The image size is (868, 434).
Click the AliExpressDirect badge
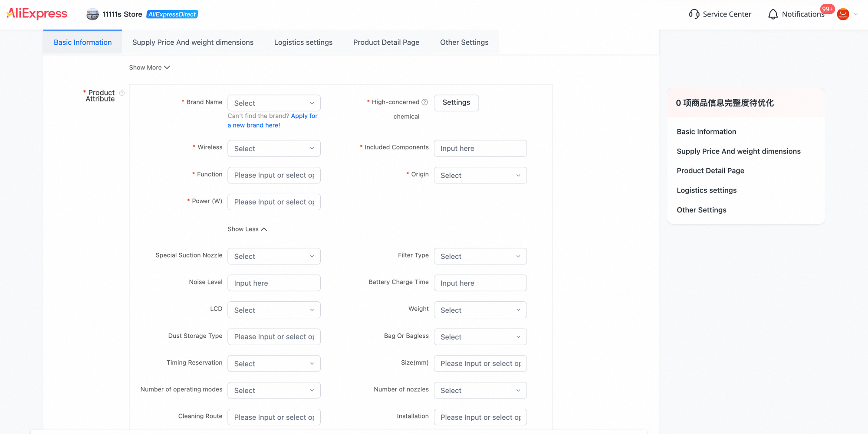pos(172,14)
